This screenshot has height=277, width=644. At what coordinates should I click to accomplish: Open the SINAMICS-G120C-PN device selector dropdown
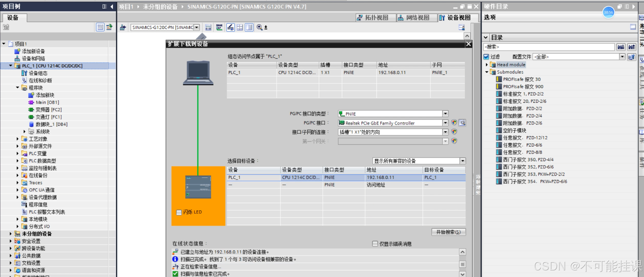tap(197, 28)
